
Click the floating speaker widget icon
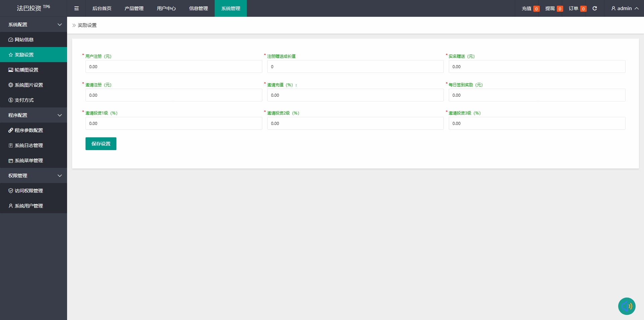[627, 306]
